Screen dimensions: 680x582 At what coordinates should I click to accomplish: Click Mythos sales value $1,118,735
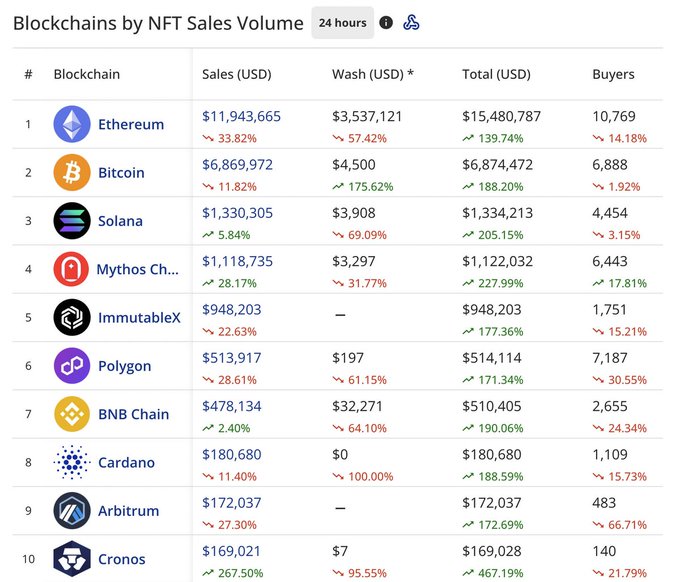tap(238, 261)
